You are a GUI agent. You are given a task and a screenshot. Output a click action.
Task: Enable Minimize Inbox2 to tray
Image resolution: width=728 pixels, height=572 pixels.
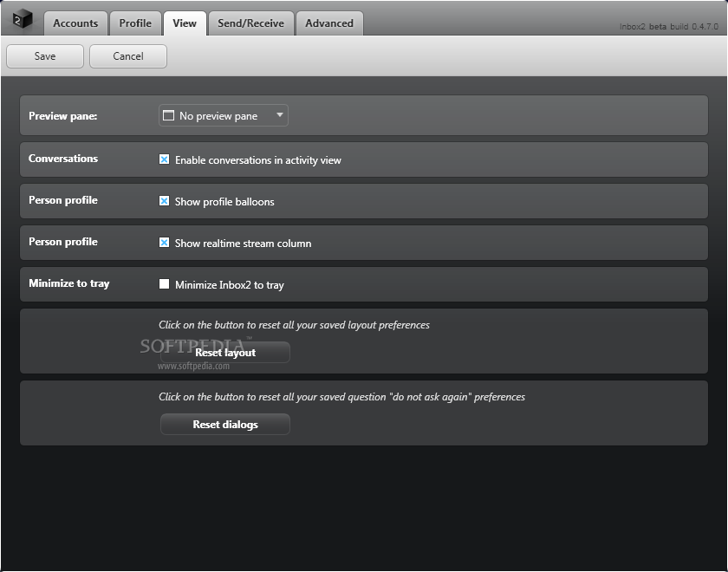click(x=165, y=283)
